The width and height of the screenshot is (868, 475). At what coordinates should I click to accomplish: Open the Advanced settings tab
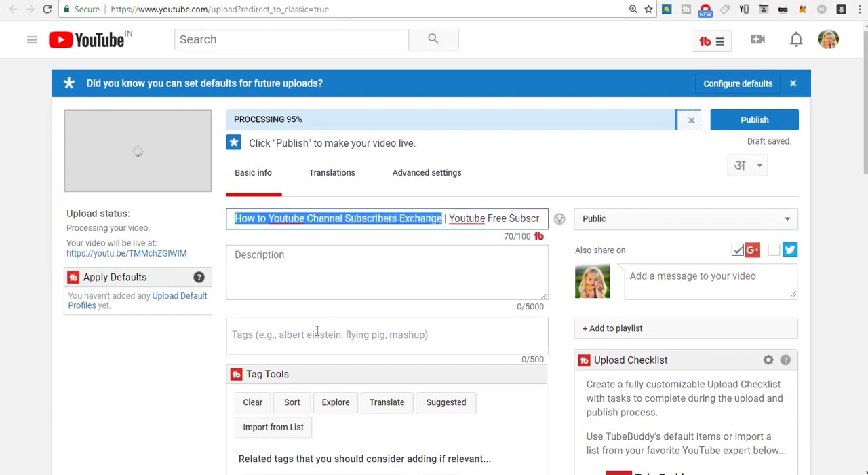(427, 173)
